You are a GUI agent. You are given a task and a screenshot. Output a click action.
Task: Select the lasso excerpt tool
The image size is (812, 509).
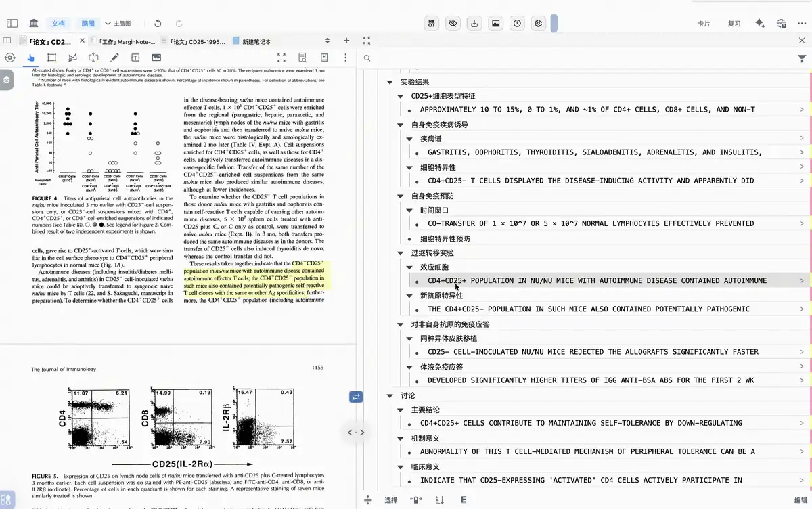pyautogui.click(x=73, y=58)
